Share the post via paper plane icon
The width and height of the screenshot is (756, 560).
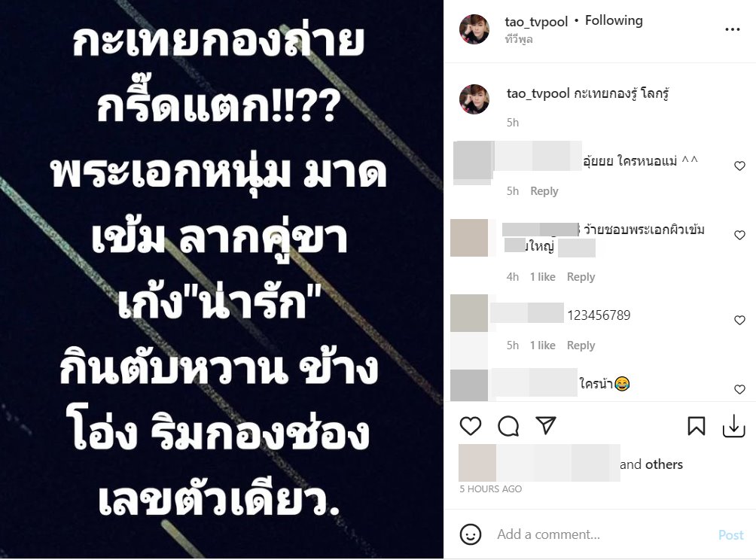(546, 425)
